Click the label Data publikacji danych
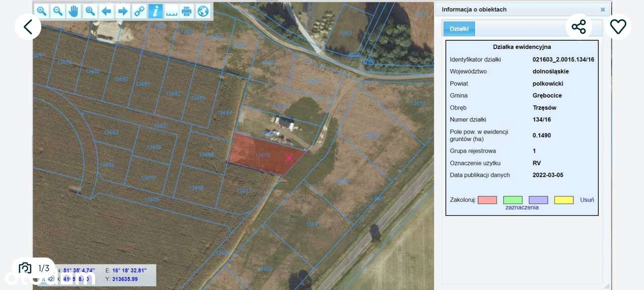644x290 pixels. (480, 175)
